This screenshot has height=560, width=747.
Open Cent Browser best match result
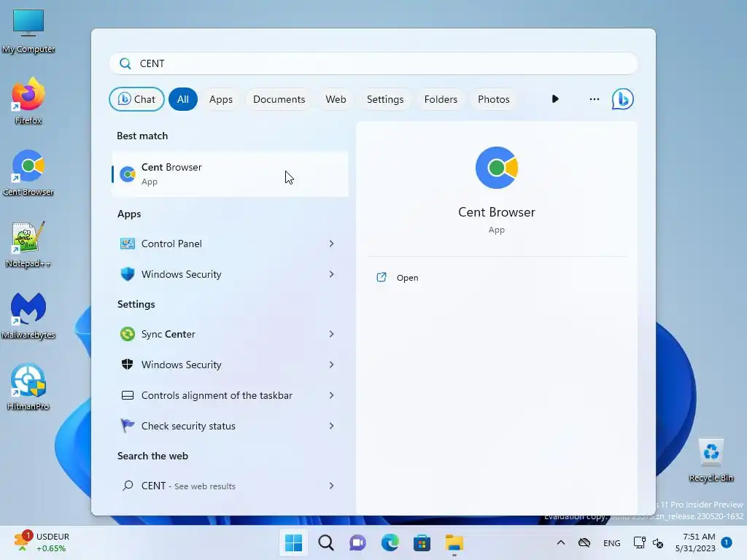tap(230, 174)
